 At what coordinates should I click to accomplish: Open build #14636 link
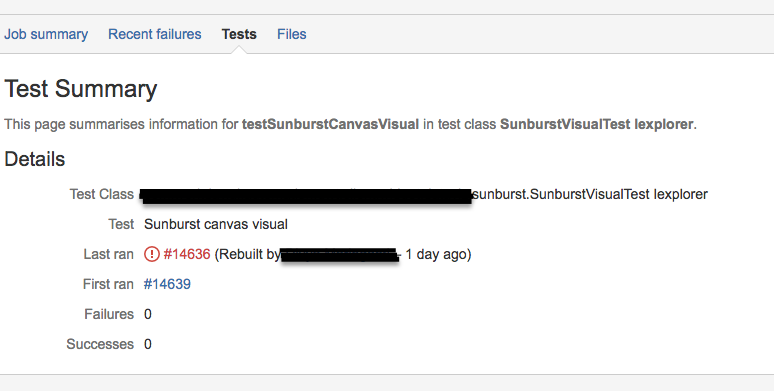pos(187,254)
